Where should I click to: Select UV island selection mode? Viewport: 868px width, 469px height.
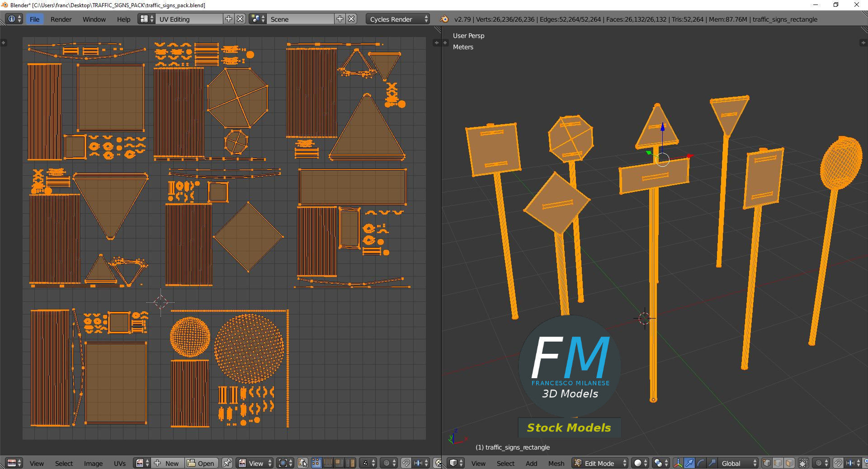(x=350, y=463)
